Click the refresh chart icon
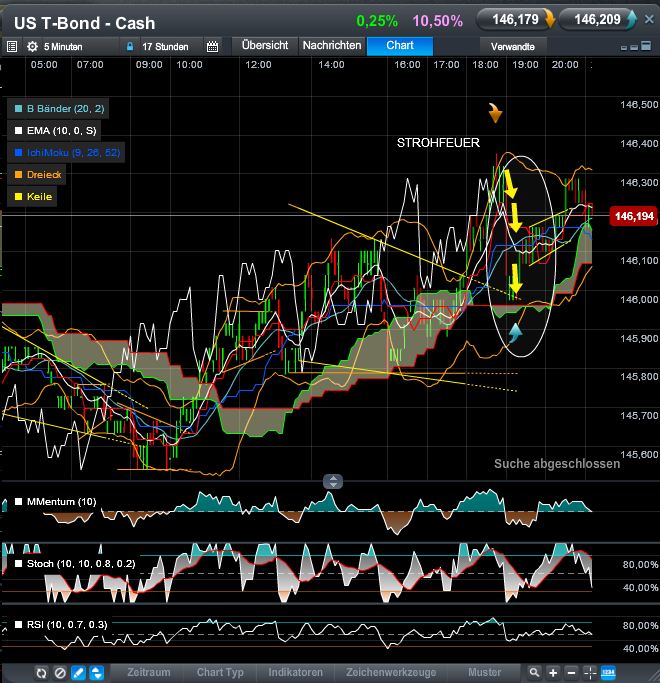This screenshot has height=683, width=660. 41,673
